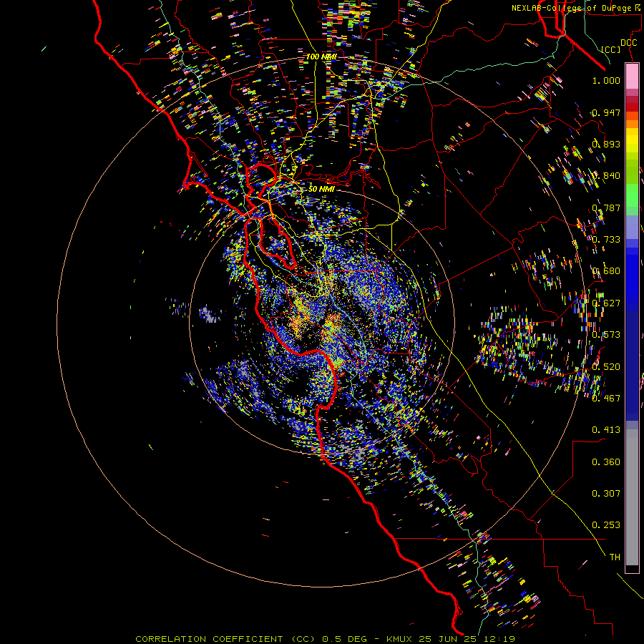Click the 0.520 scale value

click(x=606, y=367)
